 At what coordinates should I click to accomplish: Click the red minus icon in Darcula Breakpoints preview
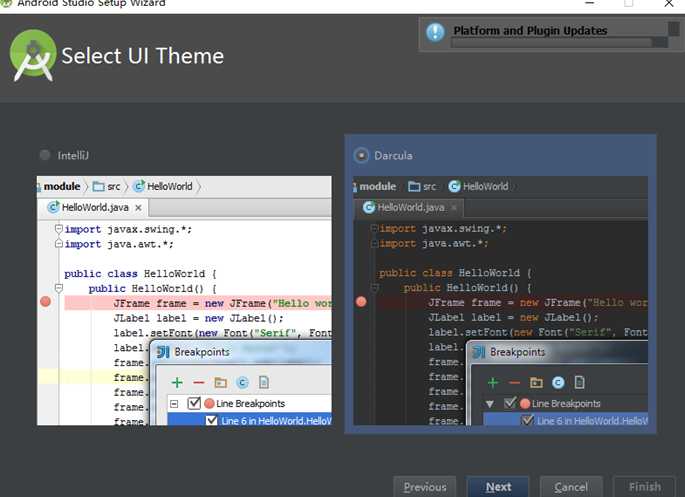(x=515, y=383)
